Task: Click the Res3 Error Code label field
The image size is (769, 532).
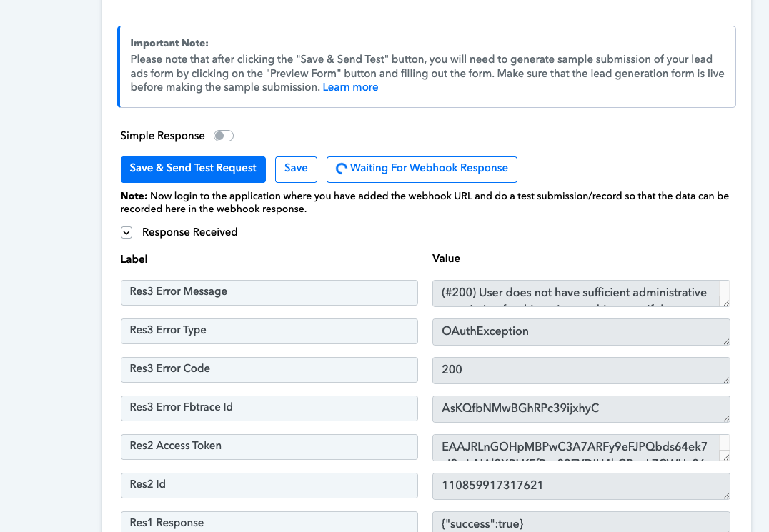Action: (x=269, y=369)
